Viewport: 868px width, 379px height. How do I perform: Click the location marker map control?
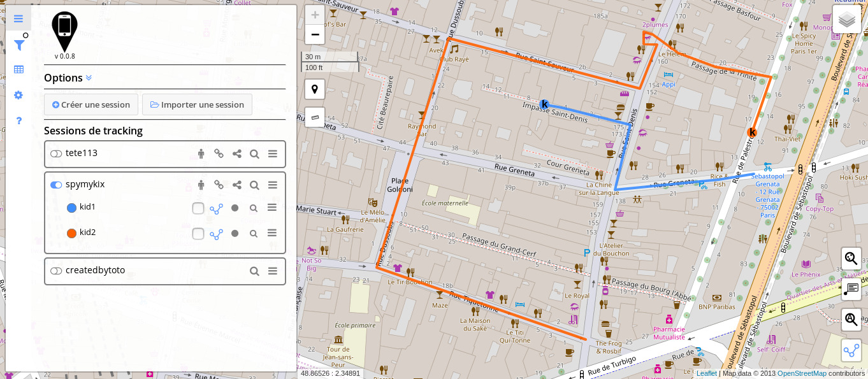[x=315, y=89]
